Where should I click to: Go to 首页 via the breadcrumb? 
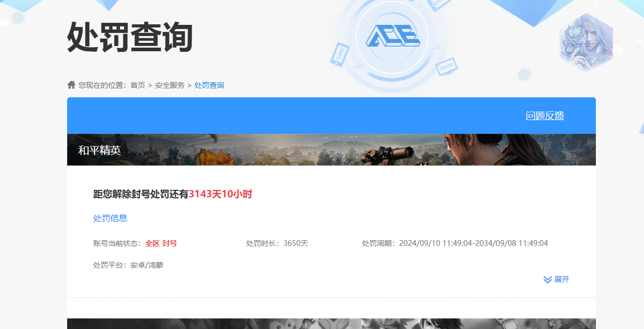coord(137,85)
